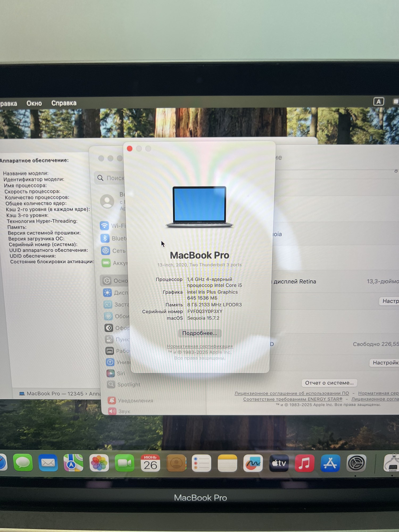The width and height of the screenshot is (399, 532).
Task: Open Calendar showing June 26
Action: [x=150, y=463]
